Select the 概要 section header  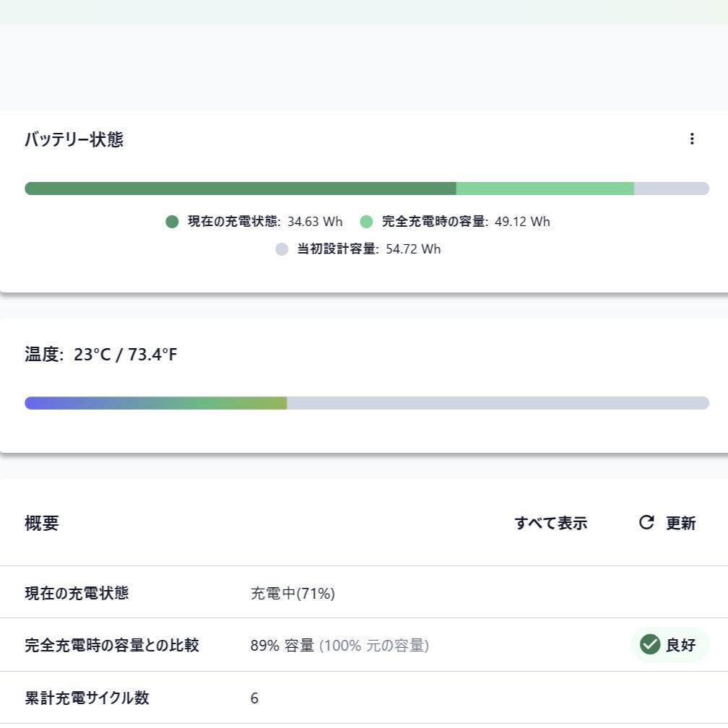(x=41, y=523)
